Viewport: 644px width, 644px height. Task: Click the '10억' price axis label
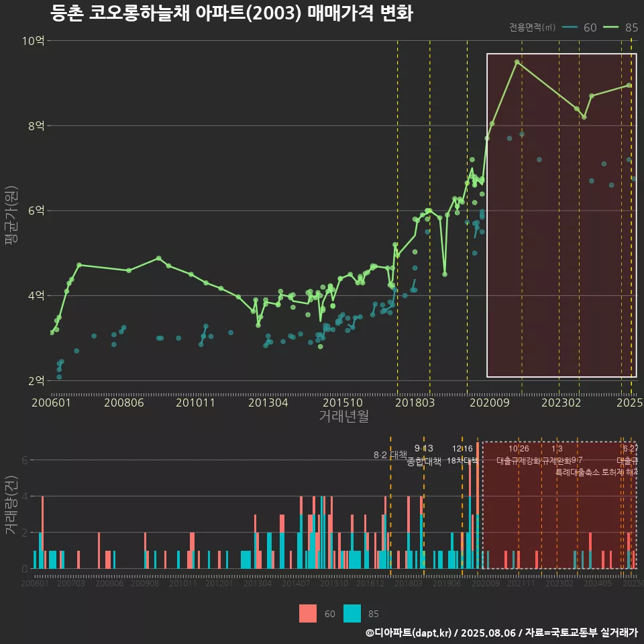coord(33,41)
